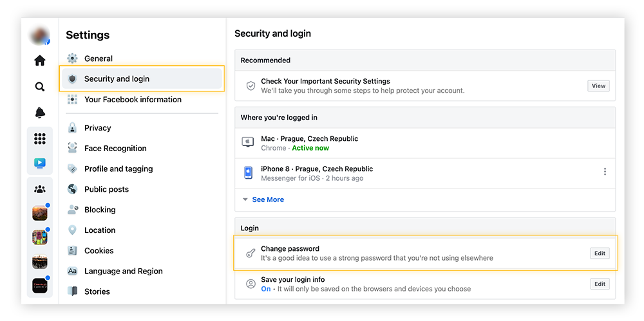Open Groups people icon in sidebar
This screenshot has width=644, height=321.
coord(40,189)
